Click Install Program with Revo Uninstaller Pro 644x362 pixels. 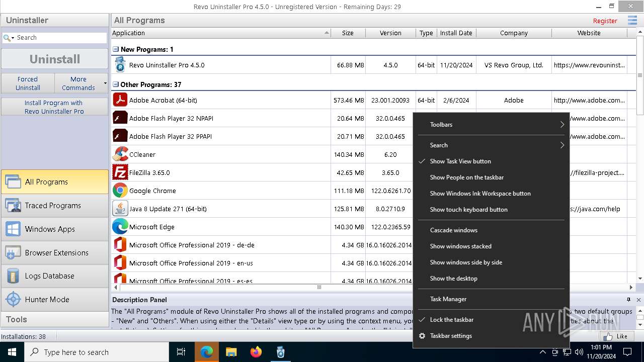click(54, 107)
